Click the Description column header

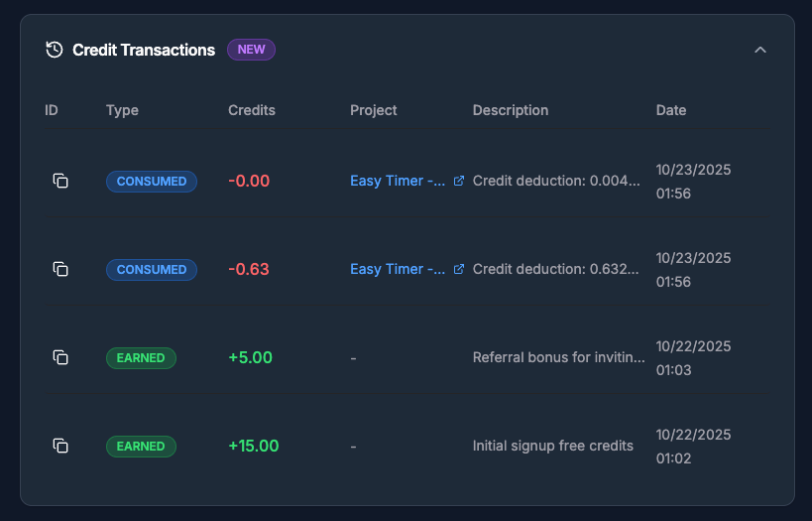pos(511,110)
